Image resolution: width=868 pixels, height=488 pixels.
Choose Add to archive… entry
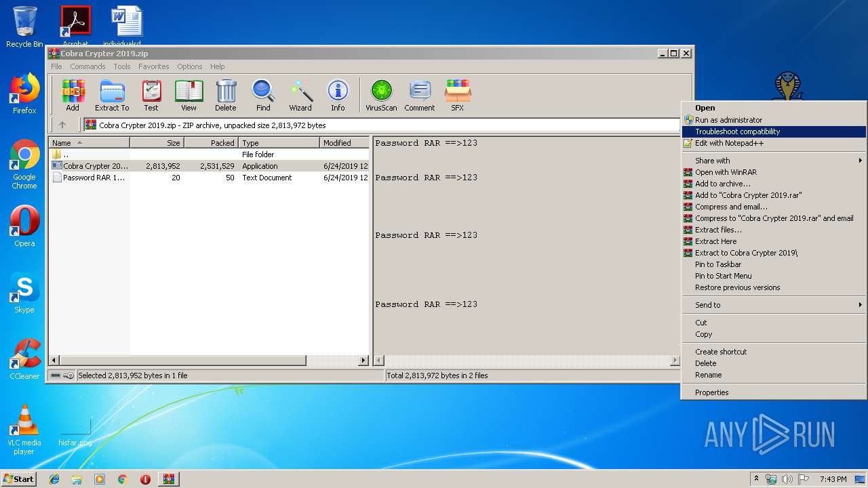[x=774, y=184]
